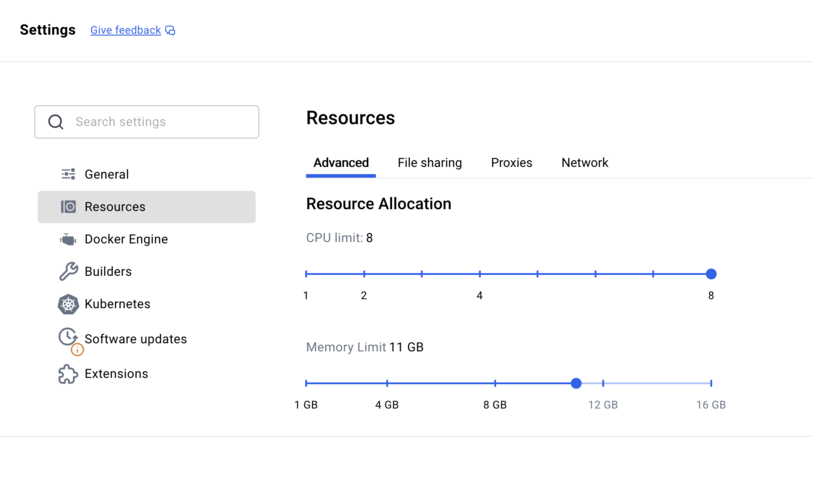Viewport: 813px width, 485px height.
Task: Set CPU slider to the 1 tick
Action: (306, 274)
